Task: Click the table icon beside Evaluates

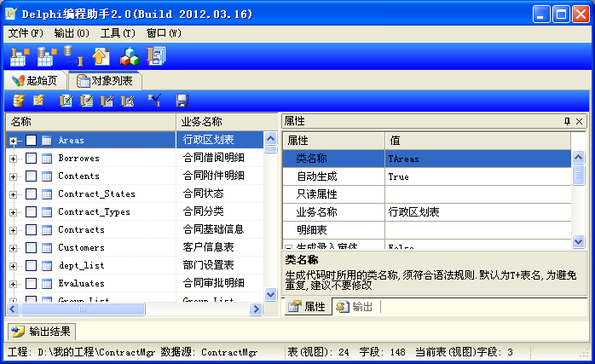Action: pyautogui.click(x=47, y=284)
